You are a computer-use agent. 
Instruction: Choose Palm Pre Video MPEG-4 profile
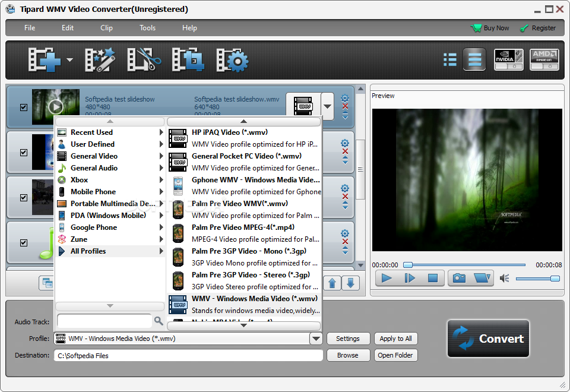pos(244,233)
